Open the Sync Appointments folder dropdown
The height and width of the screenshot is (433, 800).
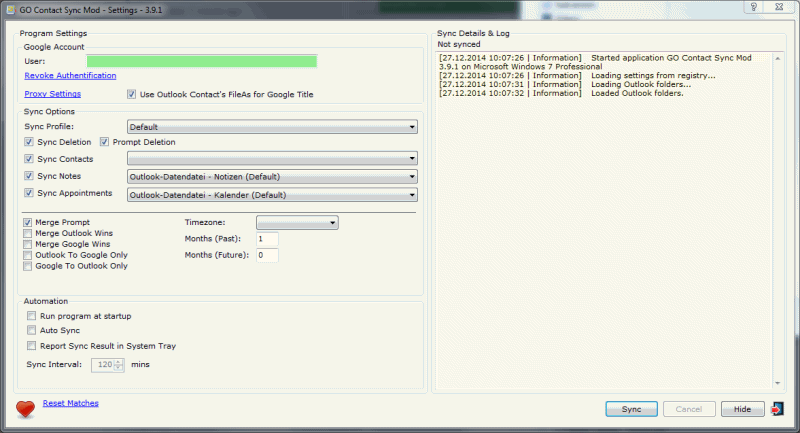click(x=272, y=195)
